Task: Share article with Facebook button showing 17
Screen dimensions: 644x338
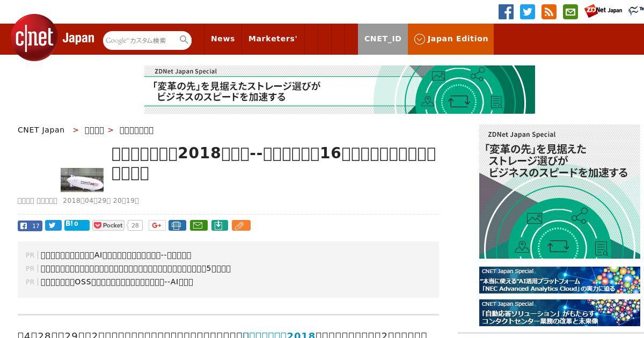Action: [x=30, y=226]
